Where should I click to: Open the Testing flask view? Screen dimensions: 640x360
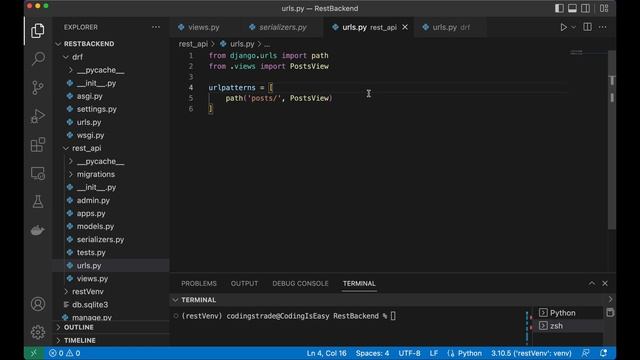tap(38, 202)
